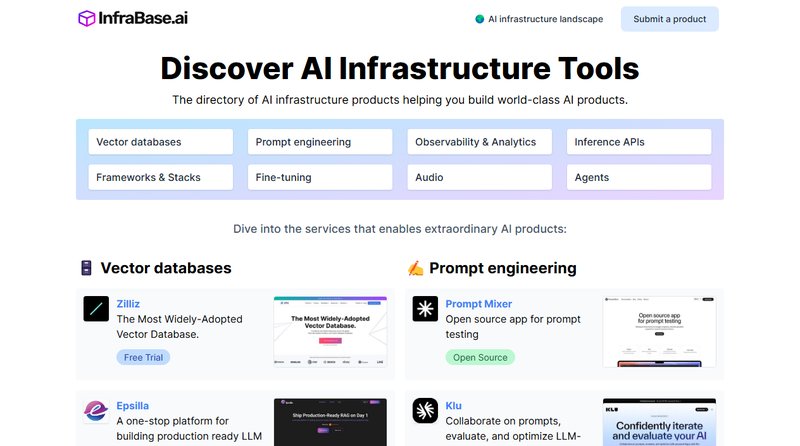
Task: Click the Prompt Mixer logo icon
Action: pos(425,309)
